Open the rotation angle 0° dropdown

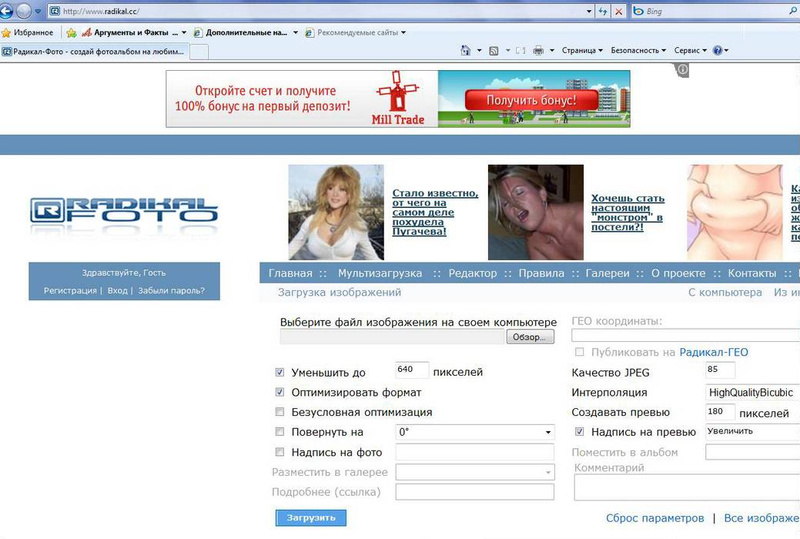click(x=474, y=432)
